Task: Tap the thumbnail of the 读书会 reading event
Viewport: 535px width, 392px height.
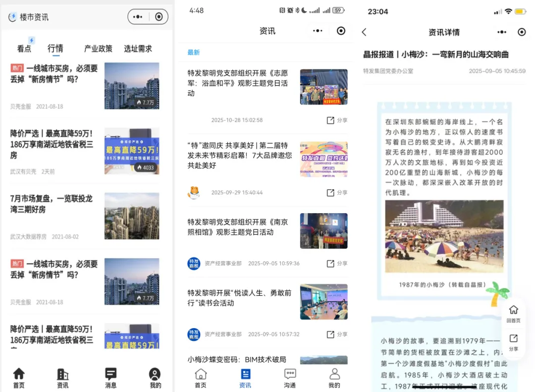Action: pos(323,302)
